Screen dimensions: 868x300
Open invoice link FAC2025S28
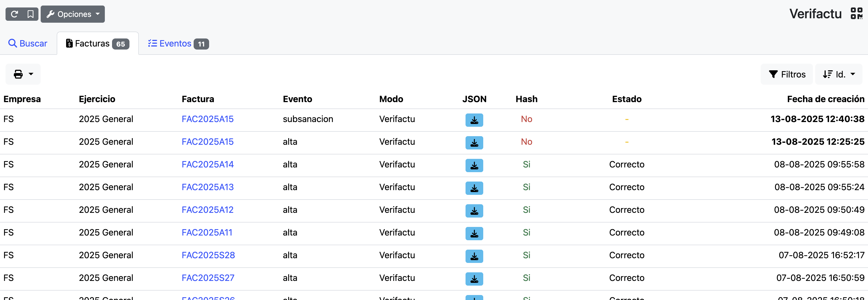tap(208, 255)
